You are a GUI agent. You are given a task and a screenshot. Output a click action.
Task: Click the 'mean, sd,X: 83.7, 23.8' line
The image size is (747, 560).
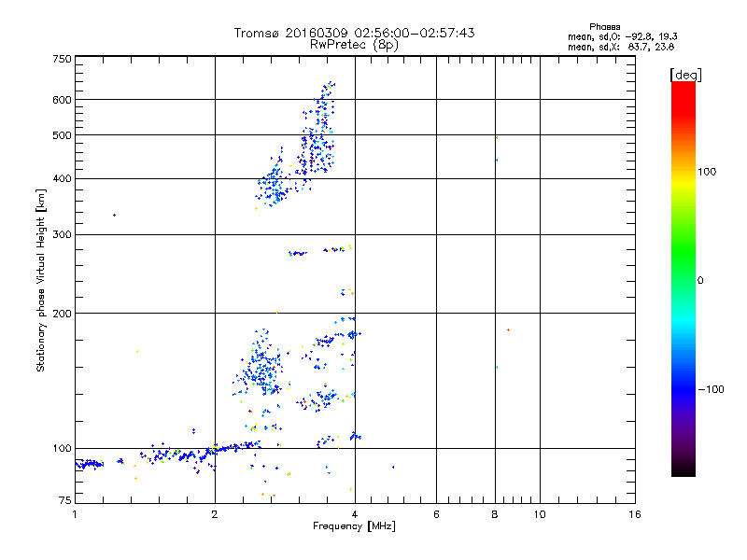(x=621, y=47)
